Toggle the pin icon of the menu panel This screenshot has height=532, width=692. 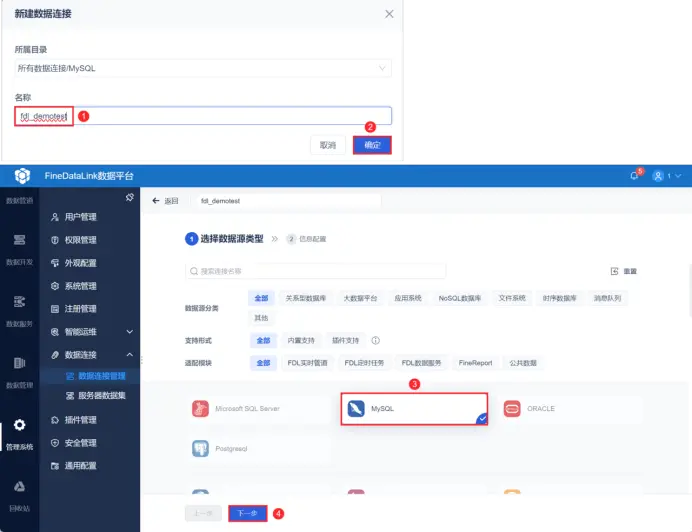point(129,197)
